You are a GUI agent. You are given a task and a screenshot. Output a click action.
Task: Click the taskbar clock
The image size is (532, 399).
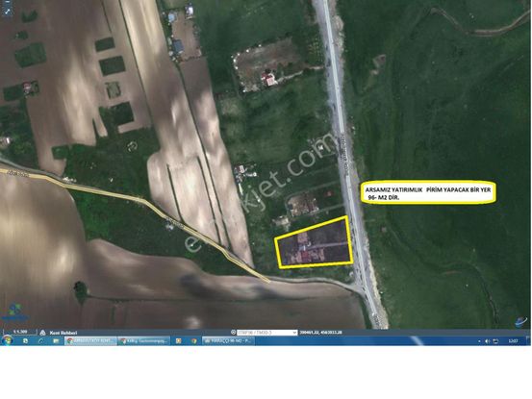[x=513, y=341]
